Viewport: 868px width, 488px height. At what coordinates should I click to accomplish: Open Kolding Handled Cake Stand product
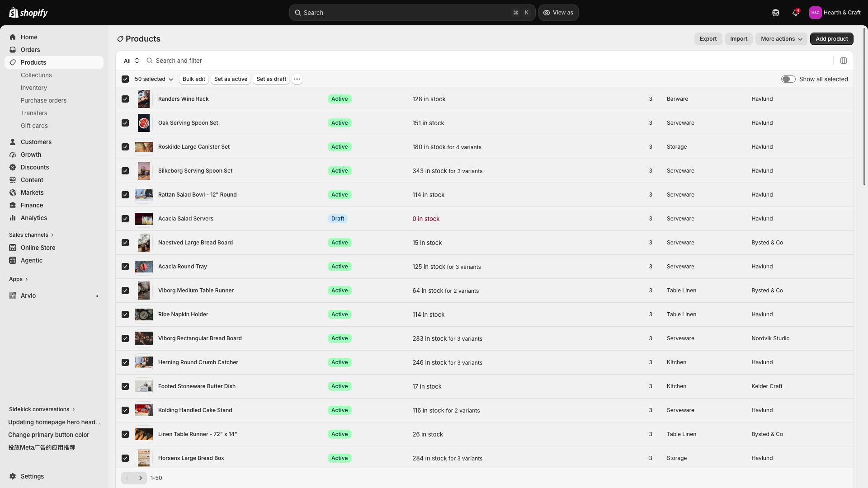[x=195, y=410]
